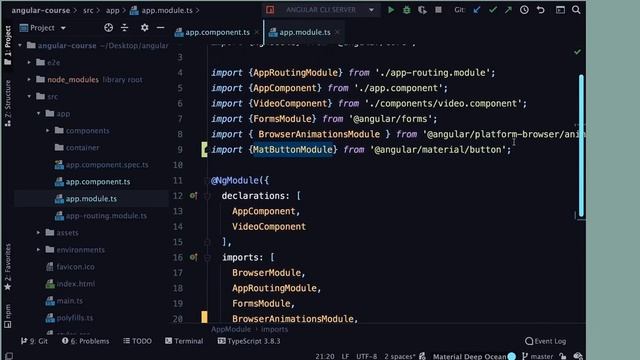
Task: Toggle the 2: Favorites side tool window
Action: (8, 267)
